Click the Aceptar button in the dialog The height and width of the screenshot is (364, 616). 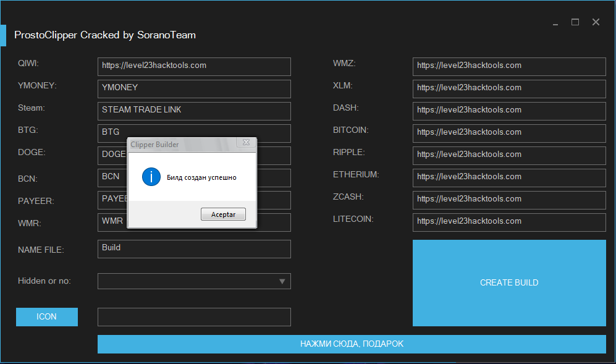click(223, 214)
